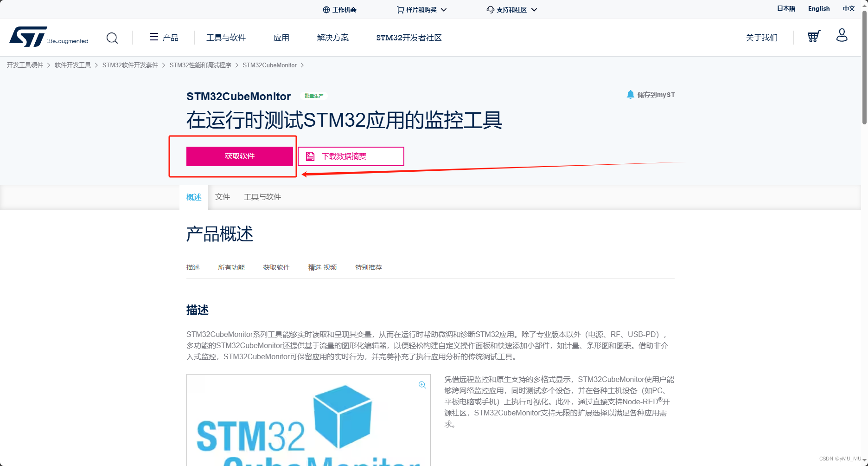Screen dimensions: 868x466
Task: Click the bell icon beside 储存到myST
Action: point(631,94)
